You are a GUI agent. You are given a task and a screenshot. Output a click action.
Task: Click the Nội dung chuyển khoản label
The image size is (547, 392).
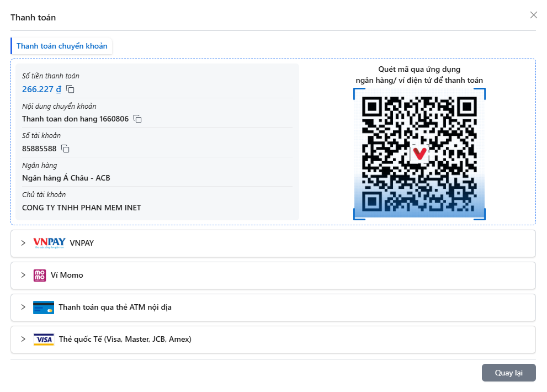(x=59, y=106)
